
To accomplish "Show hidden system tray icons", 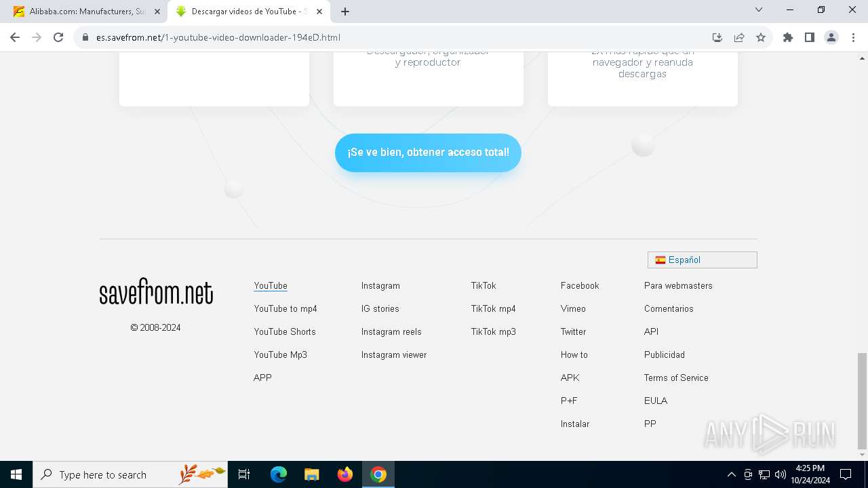I will tap(731, 474).
